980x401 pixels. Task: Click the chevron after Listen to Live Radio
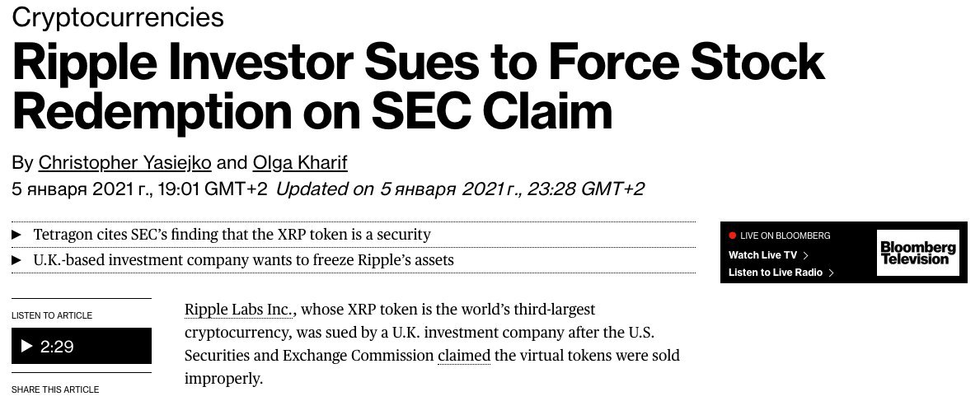click(x=832, y=273)
